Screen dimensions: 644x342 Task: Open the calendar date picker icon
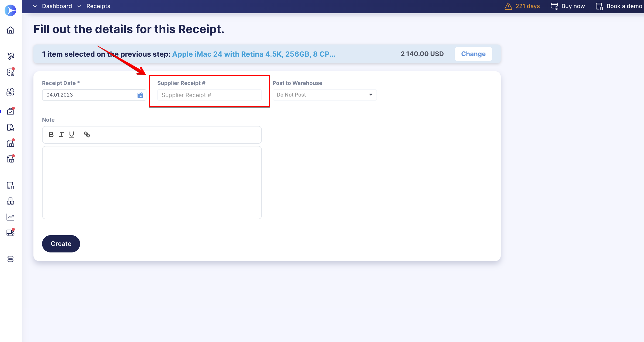click(x=140, y=95)
